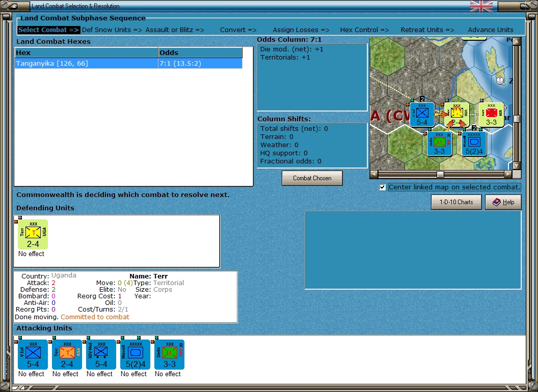Click the Wavell HQ 5(2)4 counter on map
Viewport: 538px width, 392px height.
(474, 144)
